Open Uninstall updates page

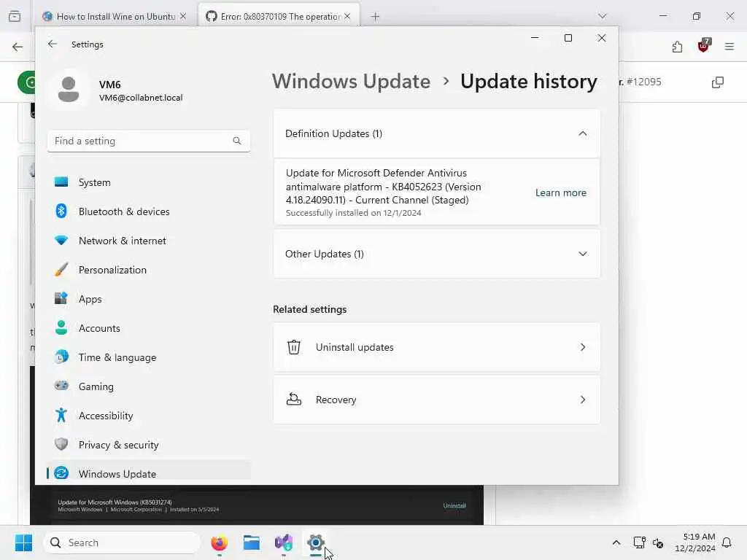(x=436, y=347)
